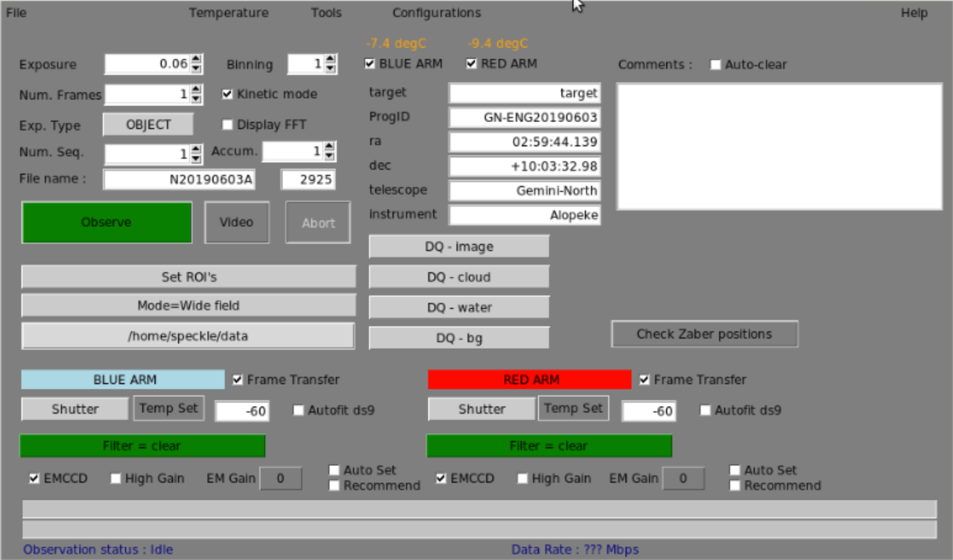Increase Accum. value with up arrow

329,146
